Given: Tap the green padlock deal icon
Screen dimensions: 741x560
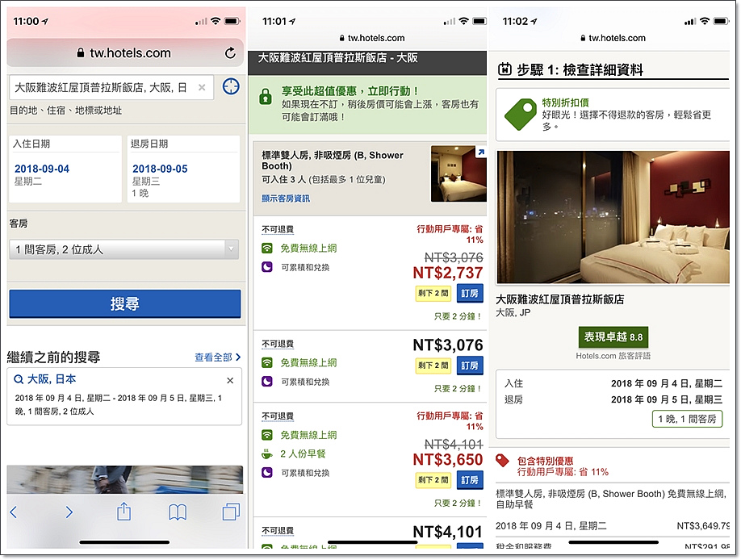Looking at the screenshot, I should [265, 97].
